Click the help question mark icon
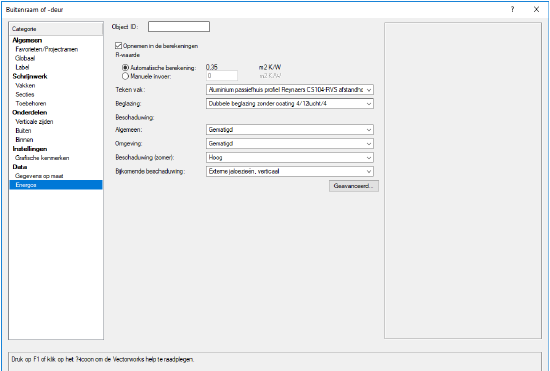 coord(512,9)
